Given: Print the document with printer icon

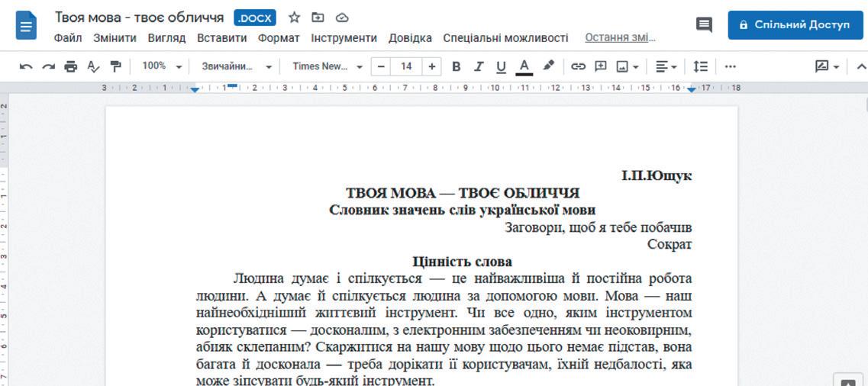Looking at the screenshot, I should tap(71, 67).
